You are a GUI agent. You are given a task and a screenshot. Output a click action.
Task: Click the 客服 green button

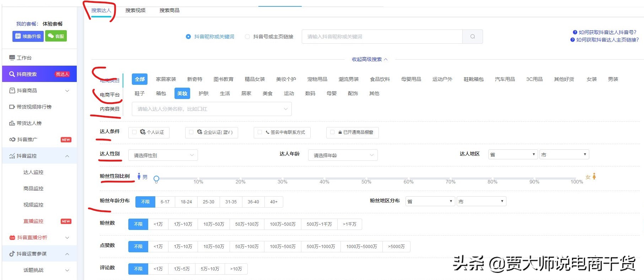[x=56, y=36]
